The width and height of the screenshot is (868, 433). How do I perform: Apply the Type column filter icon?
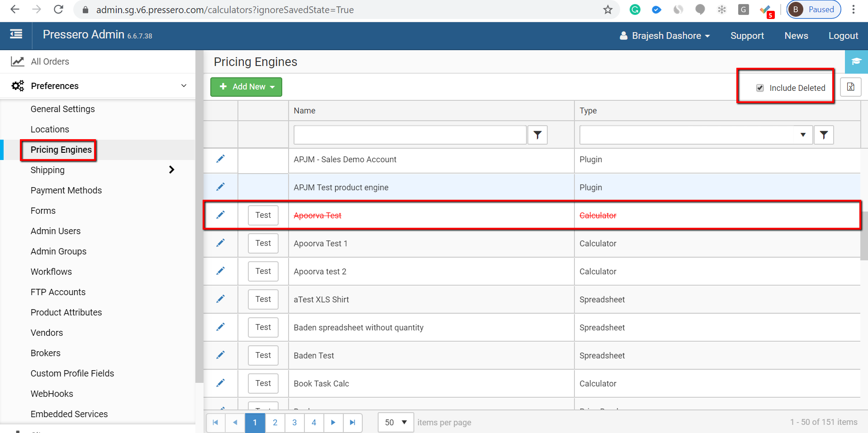click(824, 135)
